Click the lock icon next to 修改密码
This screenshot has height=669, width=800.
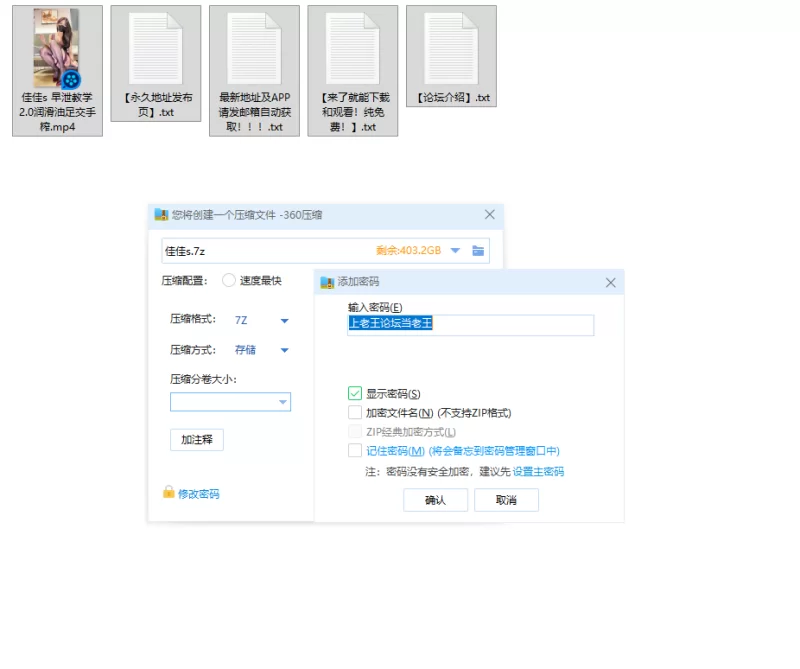(168, 492)
